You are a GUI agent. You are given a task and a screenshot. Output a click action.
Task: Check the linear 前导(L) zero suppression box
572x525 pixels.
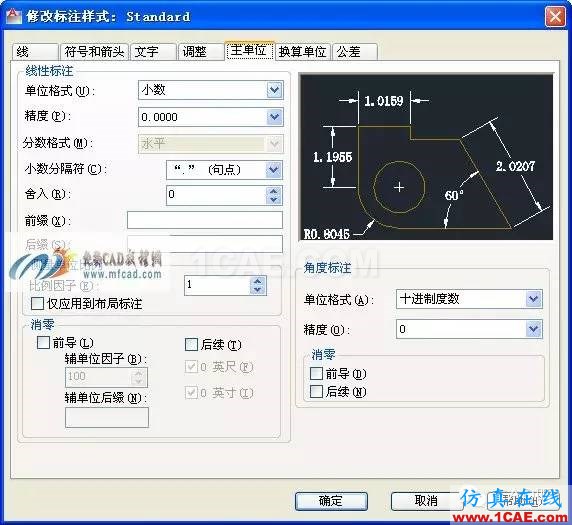[43, 342]
